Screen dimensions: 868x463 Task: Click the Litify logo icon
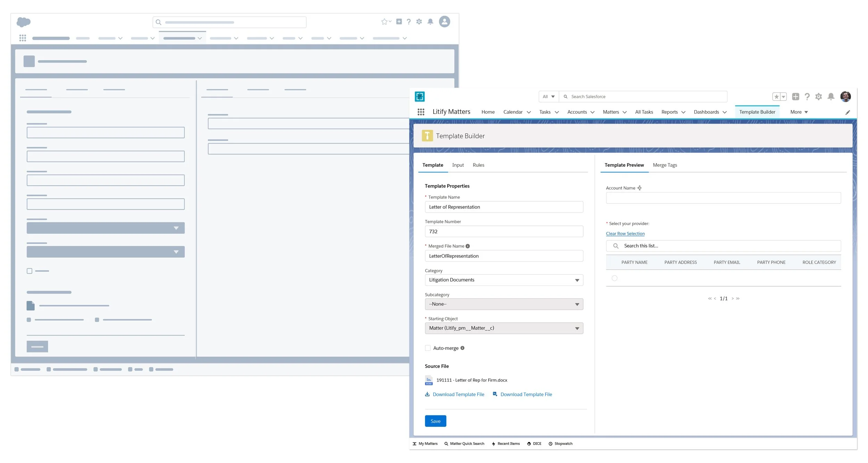click(x=419, y=97)
